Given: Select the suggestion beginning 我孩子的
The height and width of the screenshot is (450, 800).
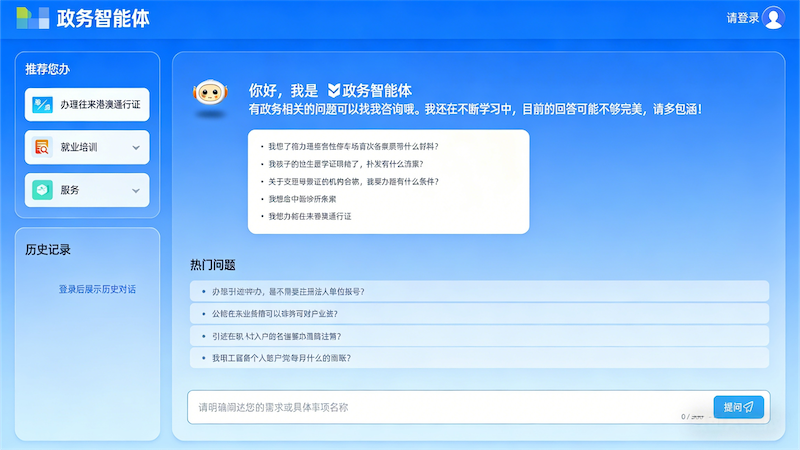Looking at the screenshot, I should click(x=345, y=164).
